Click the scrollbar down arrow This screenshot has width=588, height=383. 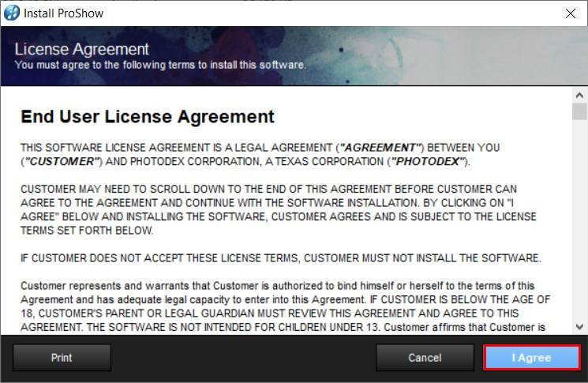(x=579, y=325)
